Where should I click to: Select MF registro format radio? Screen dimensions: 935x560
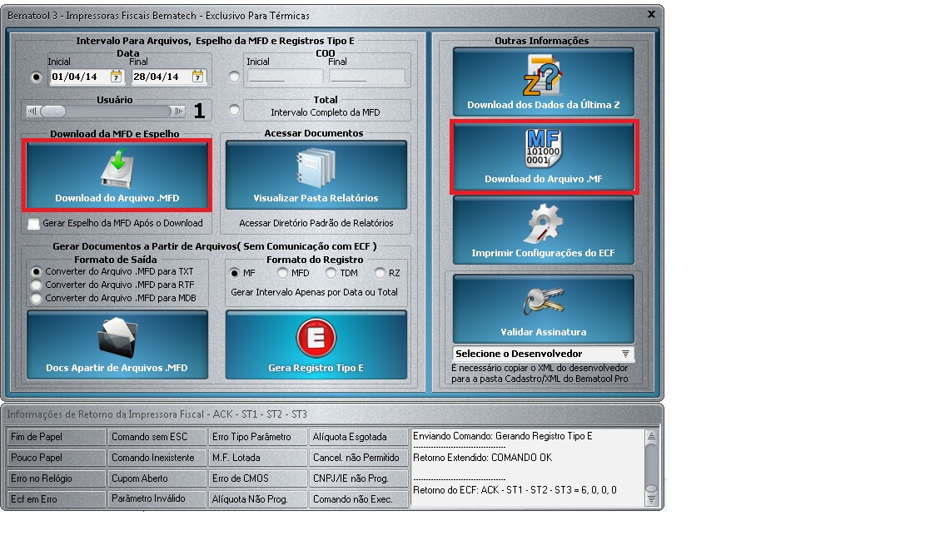pyautogui.click(x=234, y=273)
